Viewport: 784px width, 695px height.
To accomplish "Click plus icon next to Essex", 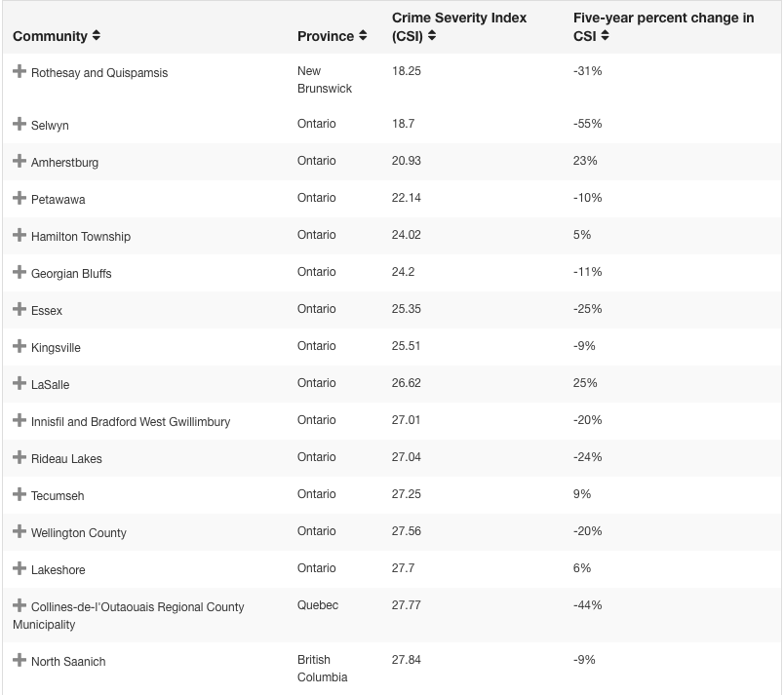I will pyautogui.click(x=20, y=310).
